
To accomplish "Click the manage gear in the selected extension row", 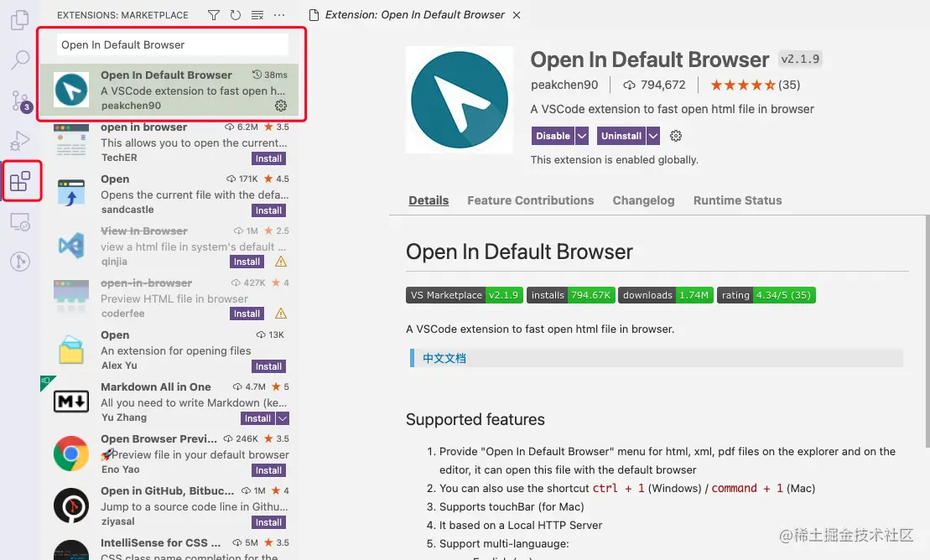I will pyautogui.click(x=281, y=106).
